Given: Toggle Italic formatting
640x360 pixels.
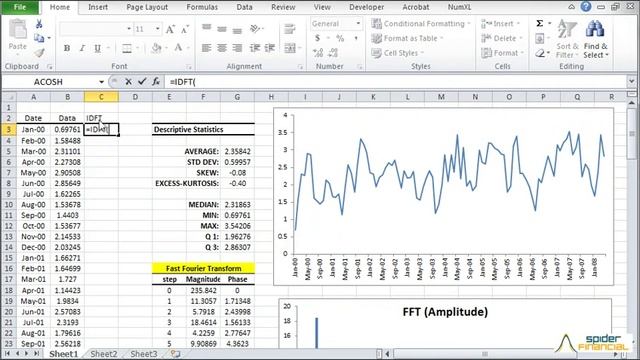Looking at the screenshot, I should pos(82,48).
